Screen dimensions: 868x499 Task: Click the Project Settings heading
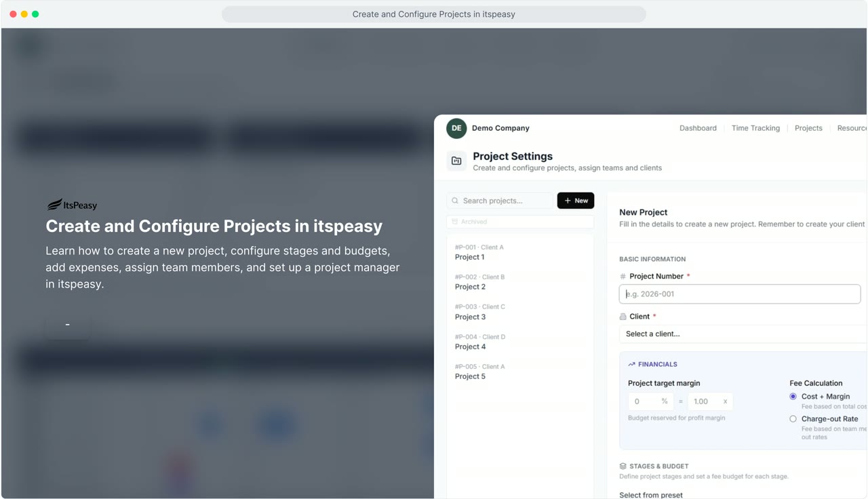coord(513,156)
